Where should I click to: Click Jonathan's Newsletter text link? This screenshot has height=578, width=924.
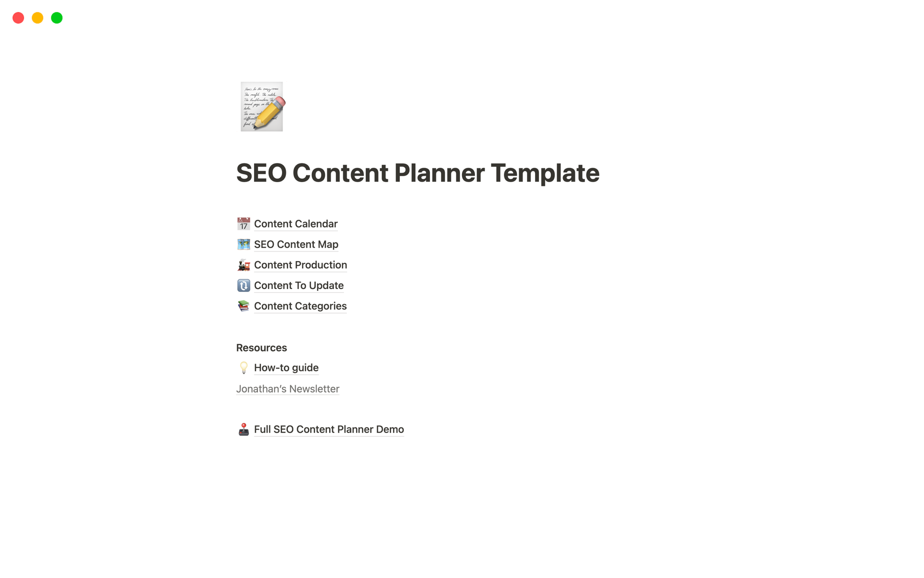pyautogui.click(x=288, y=388)
